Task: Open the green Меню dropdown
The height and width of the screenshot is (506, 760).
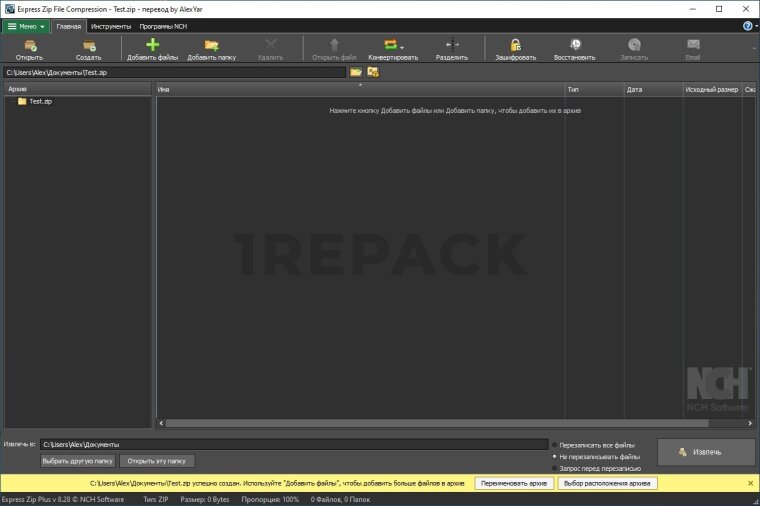Action: (26, 26)
